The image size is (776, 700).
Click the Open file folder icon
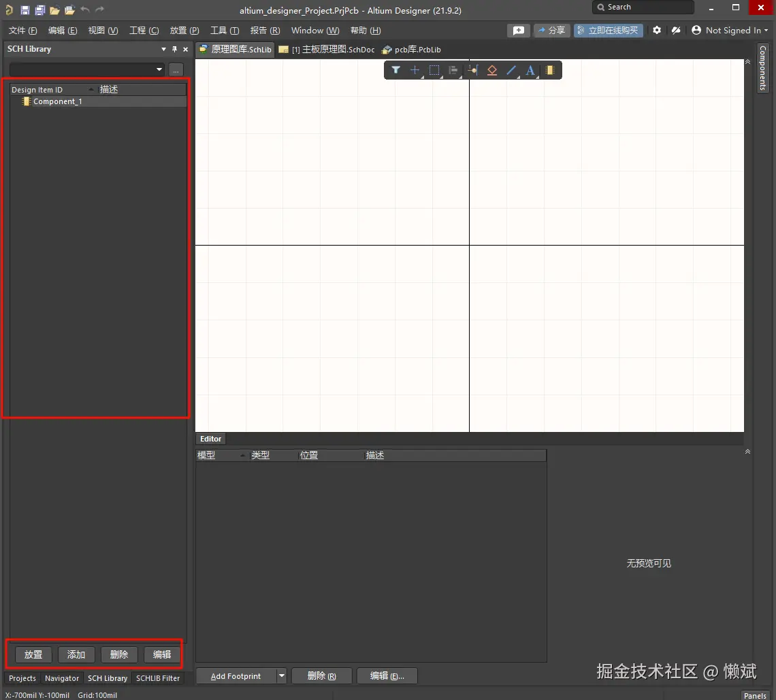(54, 10)
